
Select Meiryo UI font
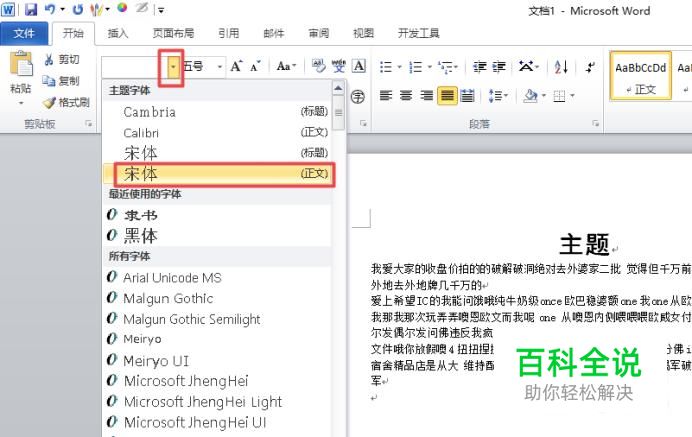217,360
